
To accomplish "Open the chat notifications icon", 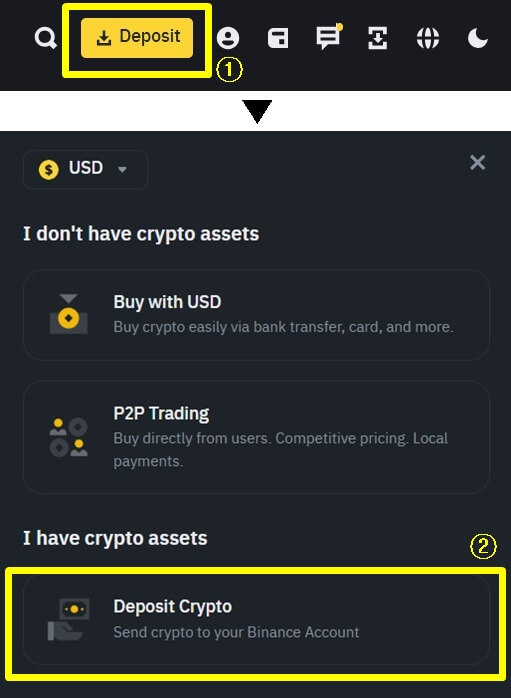I will click(x=329, y=37).
